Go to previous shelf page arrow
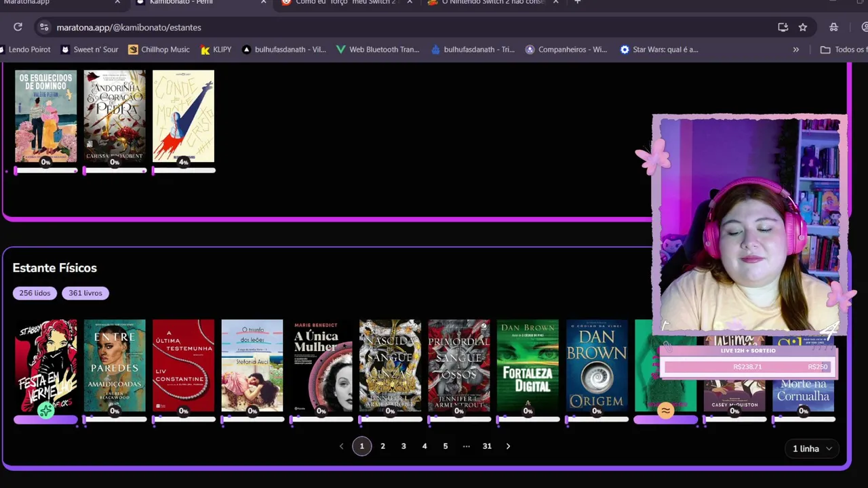 [341, 446]
